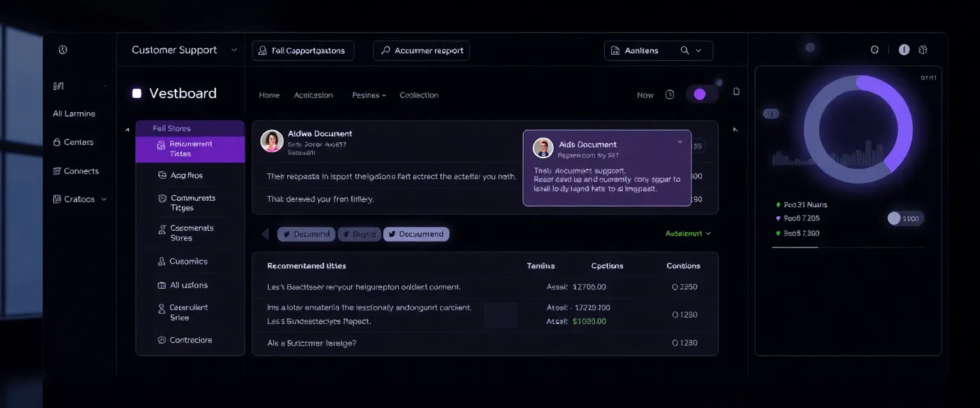Viewport: 980px width, 408px height.
Task: Open Connects from the left sidebar
Action: coord(75,171)
